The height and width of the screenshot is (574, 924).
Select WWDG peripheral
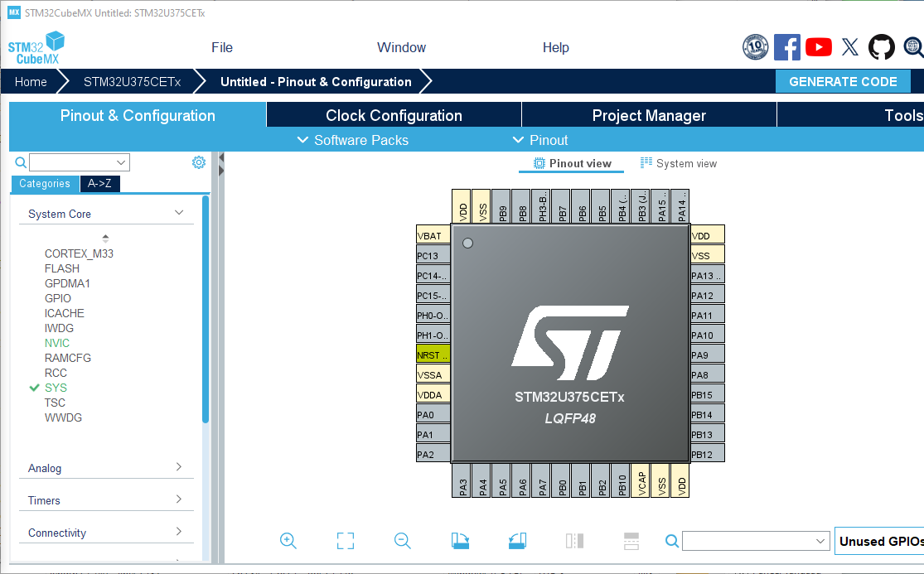pyautogui.click(x=63, y=417)
